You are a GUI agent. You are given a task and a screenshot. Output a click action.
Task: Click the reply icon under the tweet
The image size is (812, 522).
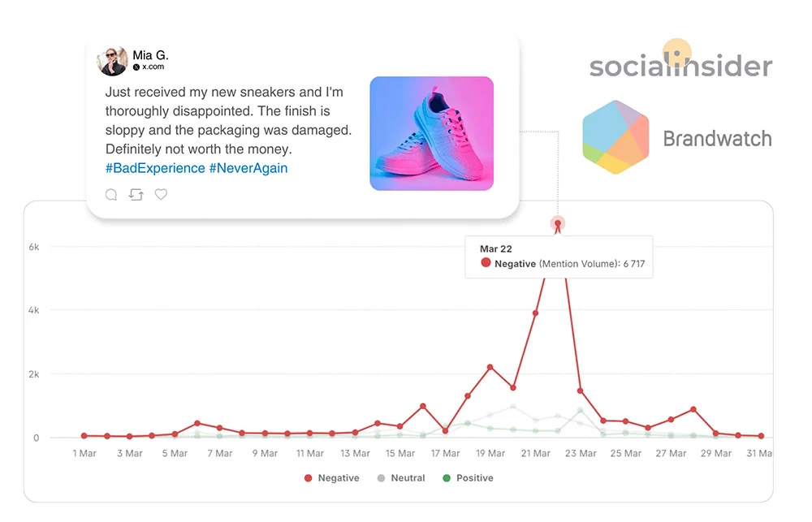click(111, 195)
